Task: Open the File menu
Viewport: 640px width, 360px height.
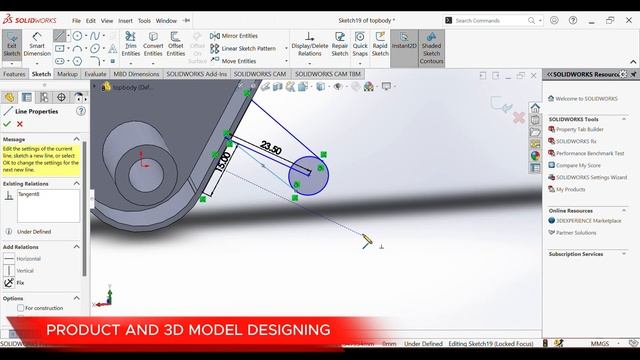Action: 76,21
